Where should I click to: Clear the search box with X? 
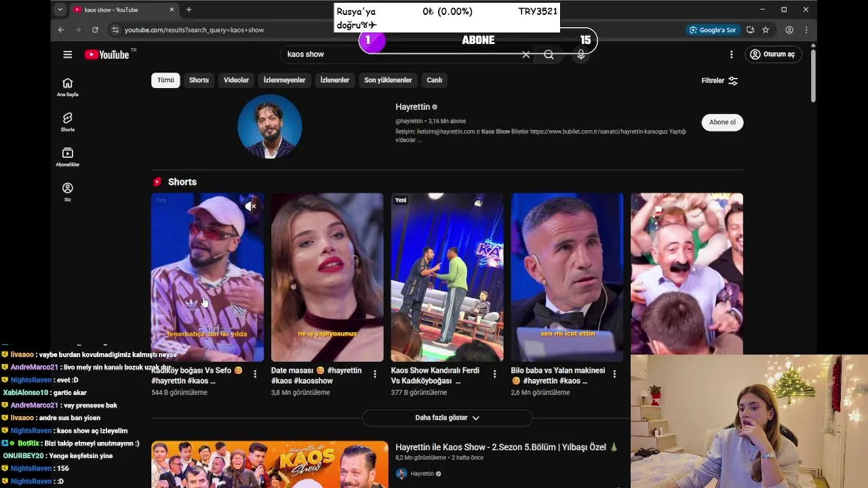tap(526, 54)
